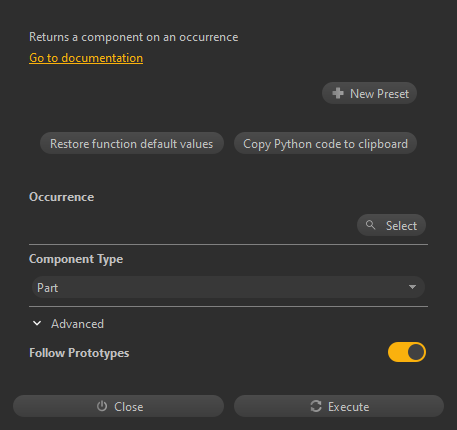Click the Component Type heading

point(76,259)
